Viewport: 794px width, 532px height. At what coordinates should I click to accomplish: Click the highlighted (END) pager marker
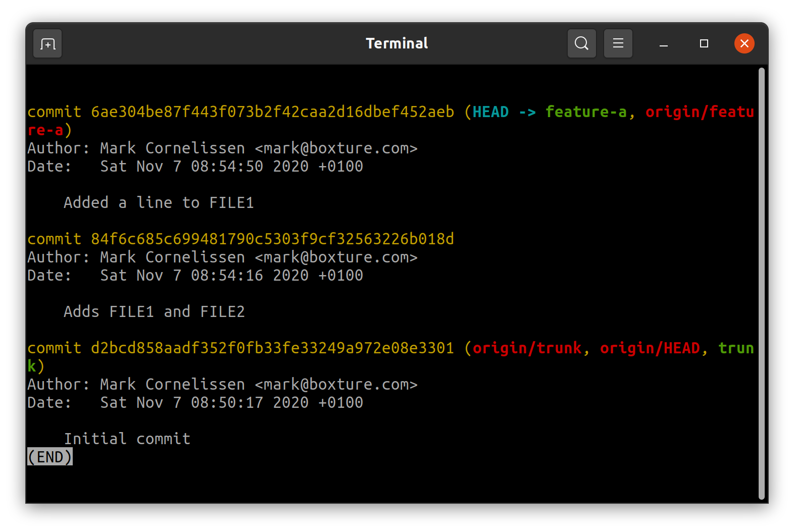point(49,457)
